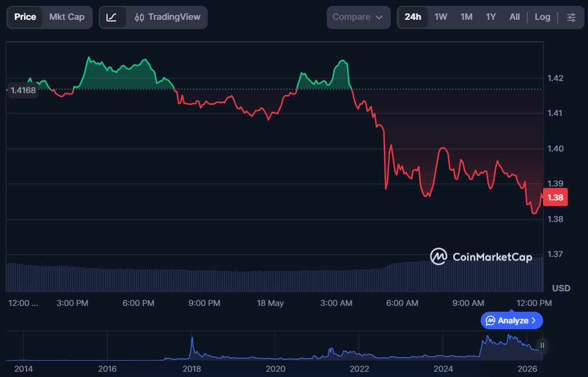Image resolution: width=588 pixels, height=377 pixels.
Task: Click the pause handle on range selector
Action: pyautogui.click(x=542, y=345)
